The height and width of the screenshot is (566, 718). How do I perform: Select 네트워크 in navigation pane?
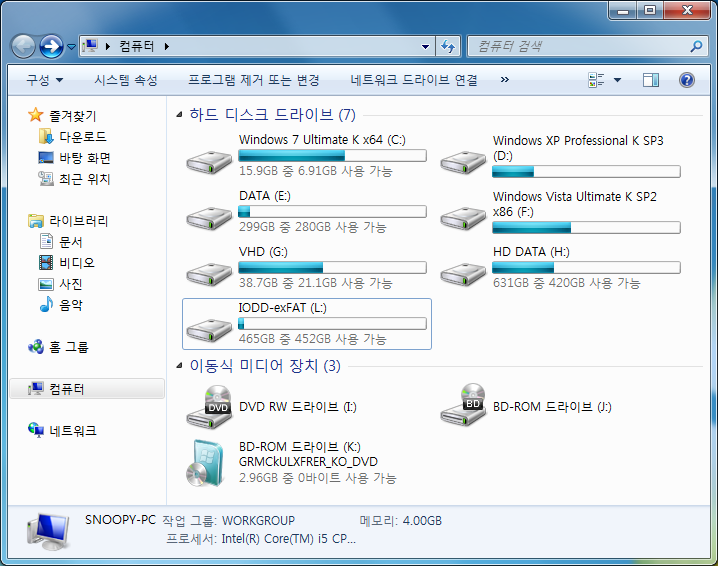pos(73,431)
